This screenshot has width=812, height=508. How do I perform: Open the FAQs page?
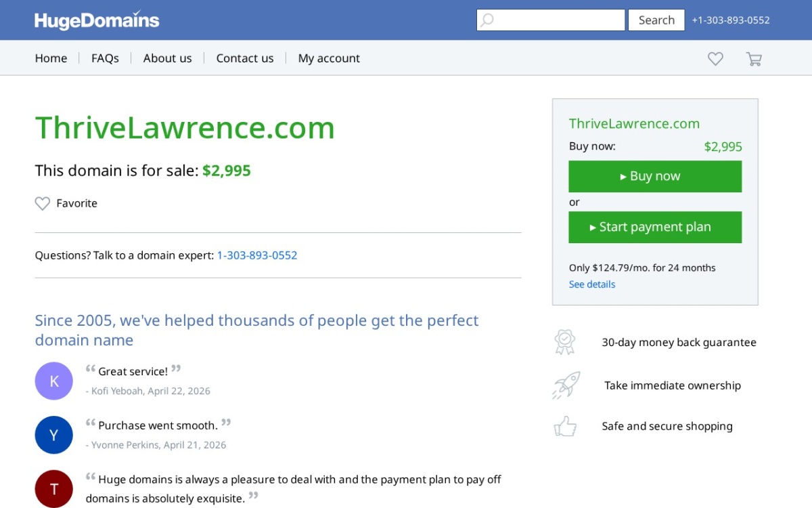coord(105,58)
